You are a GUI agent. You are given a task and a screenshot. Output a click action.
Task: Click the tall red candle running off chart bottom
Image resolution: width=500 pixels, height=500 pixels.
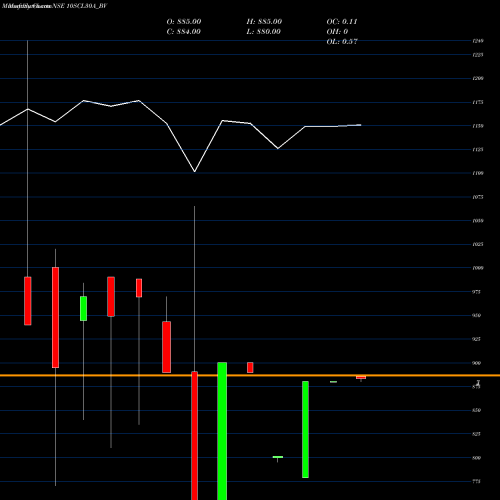(194, 436)
